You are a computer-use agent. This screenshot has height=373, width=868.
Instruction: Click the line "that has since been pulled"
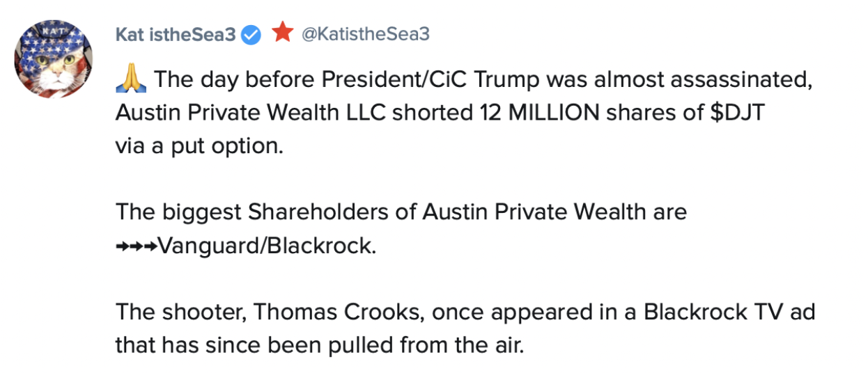pos(319,344)
